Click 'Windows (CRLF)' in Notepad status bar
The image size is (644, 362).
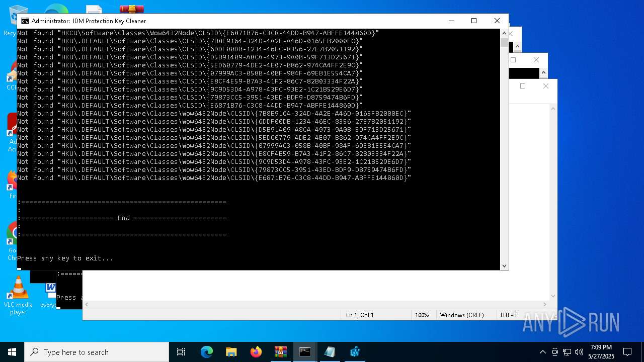pyautogui.click(x=462, y=315)
